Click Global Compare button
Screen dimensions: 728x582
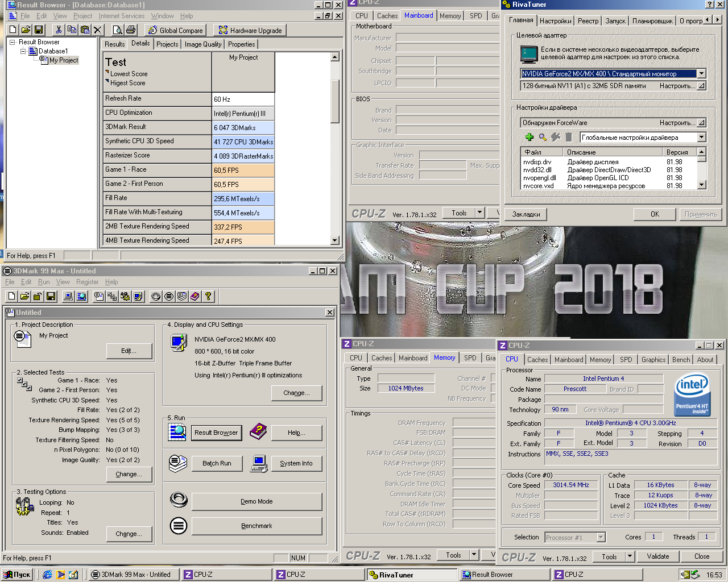point(175,30)
